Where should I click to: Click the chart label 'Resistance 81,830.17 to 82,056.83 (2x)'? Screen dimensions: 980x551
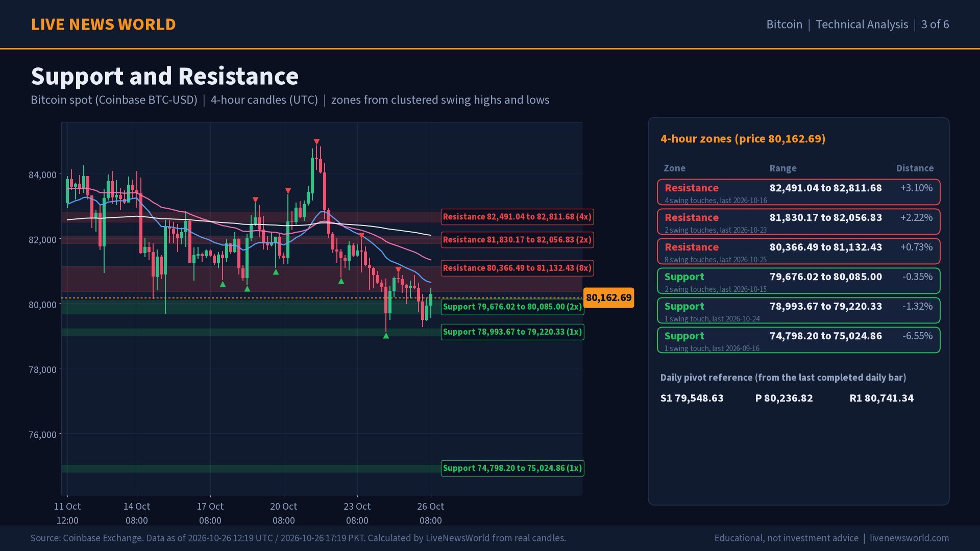click(x=517, y=240)
